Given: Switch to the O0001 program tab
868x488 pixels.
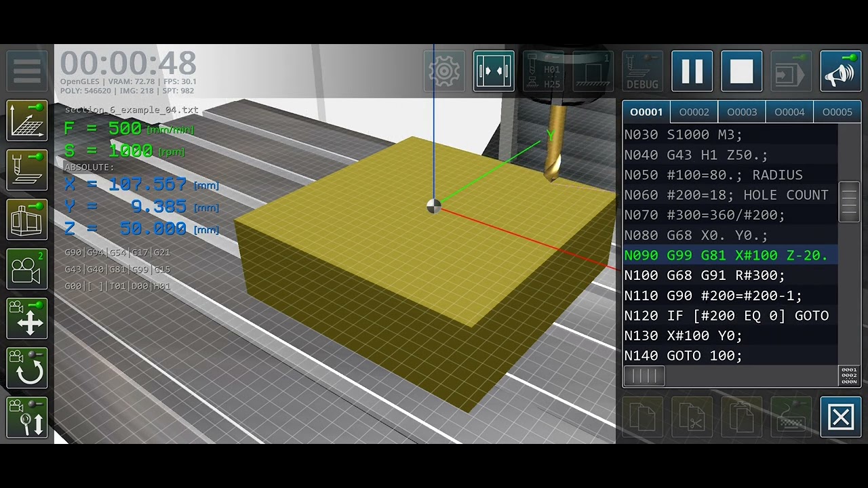Looking at the screenshot, I should (x=646, y=112).
